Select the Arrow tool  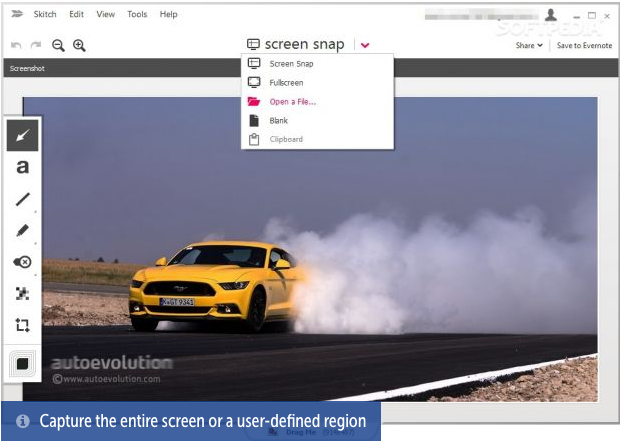23,136
